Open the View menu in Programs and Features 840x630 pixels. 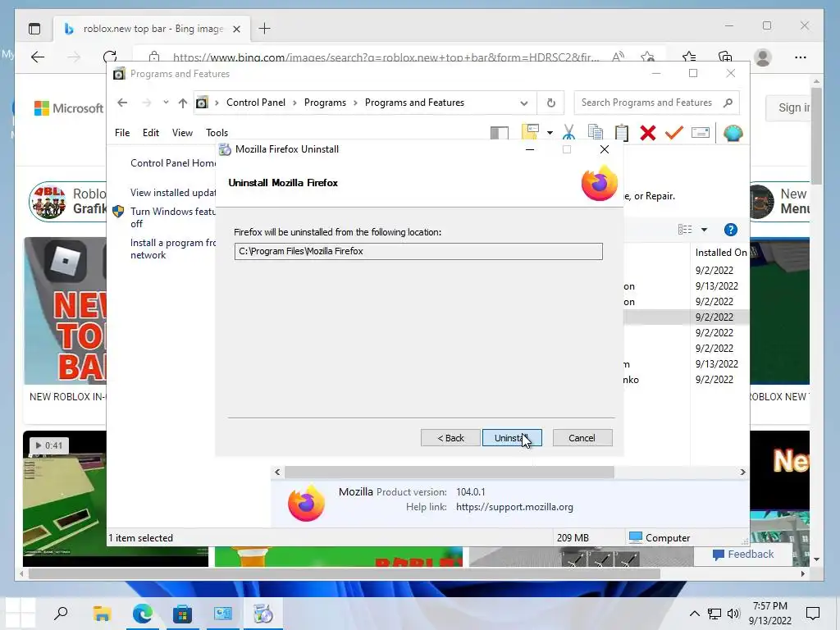point(182,132)
